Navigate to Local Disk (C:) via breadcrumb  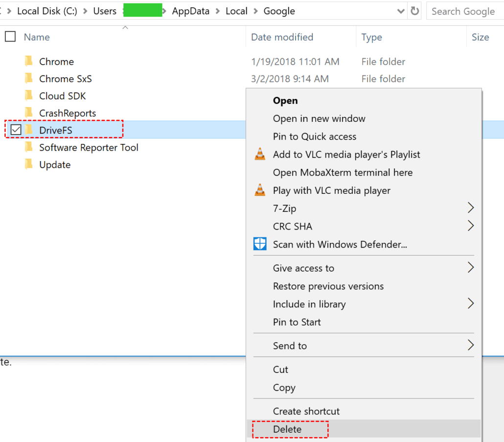pyautogui.click(x=47, y=11)
